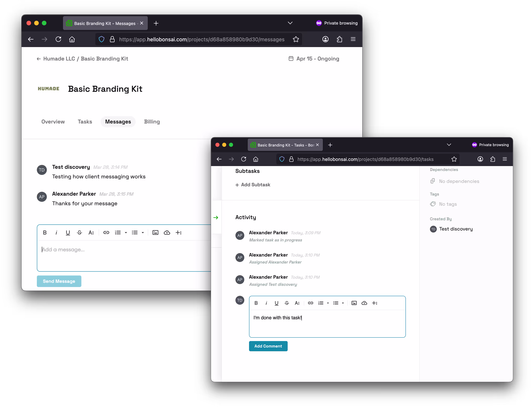Screen dimensions: 532x407
Task: Insert link in the task comment editor
Action: (311, 303)
